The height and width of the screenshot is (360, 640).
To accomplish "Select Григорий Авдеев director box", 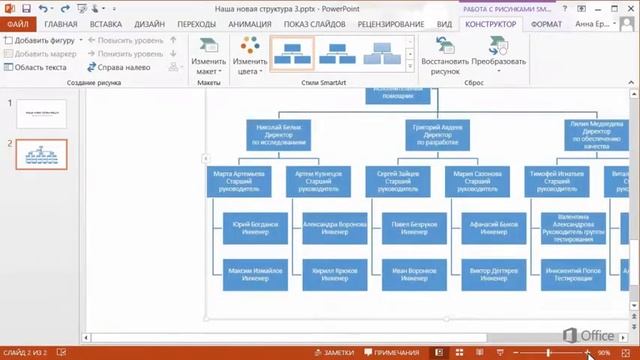I will tap(438, 135).
